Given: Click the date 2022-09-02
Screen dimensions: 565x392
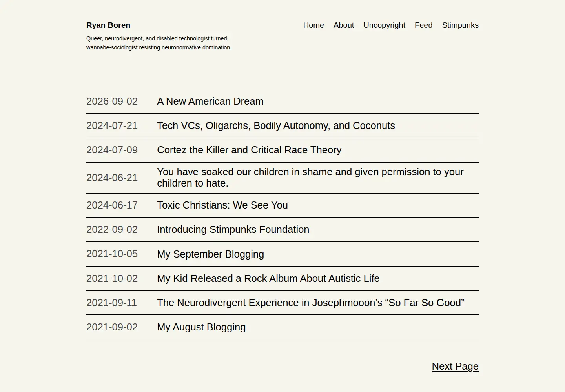Looking at the screenshot, I should 112,229.
